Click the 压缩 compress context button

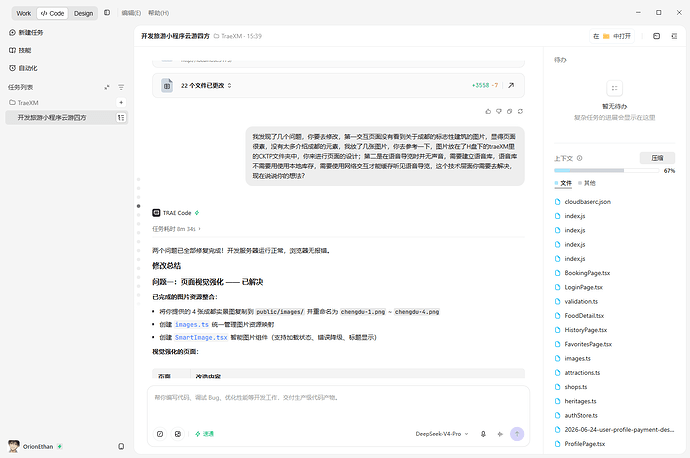[657, 158]
